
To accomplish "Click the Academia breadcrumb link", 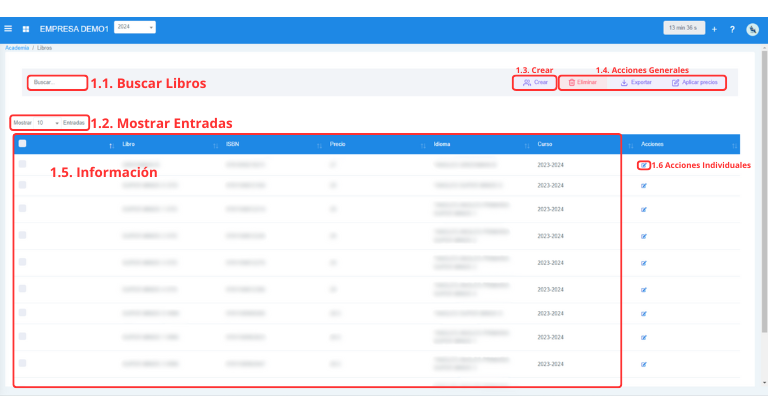I will point(15,47).
